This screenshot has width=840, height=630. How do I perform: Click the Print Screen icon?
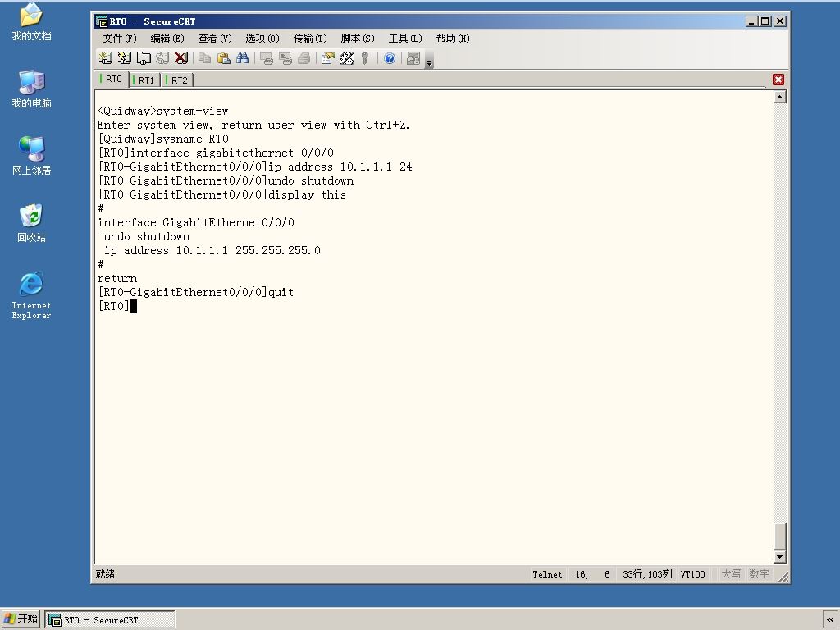click(267, 58)
